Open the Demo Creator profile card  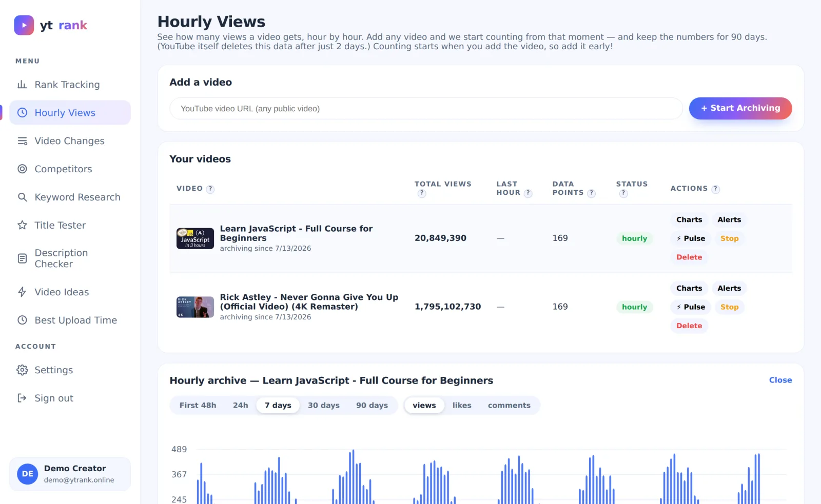point(70,474)
